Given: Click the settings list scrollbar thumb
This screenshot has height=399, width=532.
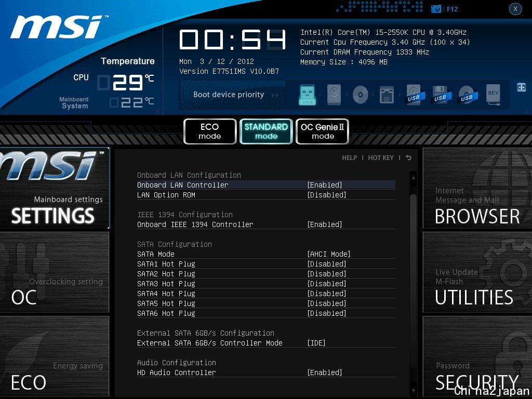Looking at the screenshot, I should coord(413,281).
